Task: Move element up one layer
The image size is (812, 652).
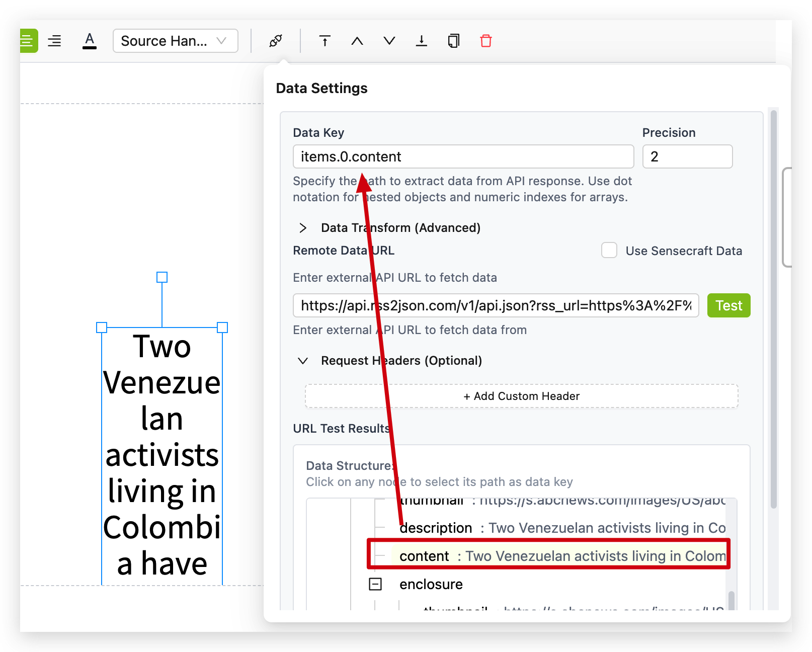Action: pos(357,41)
